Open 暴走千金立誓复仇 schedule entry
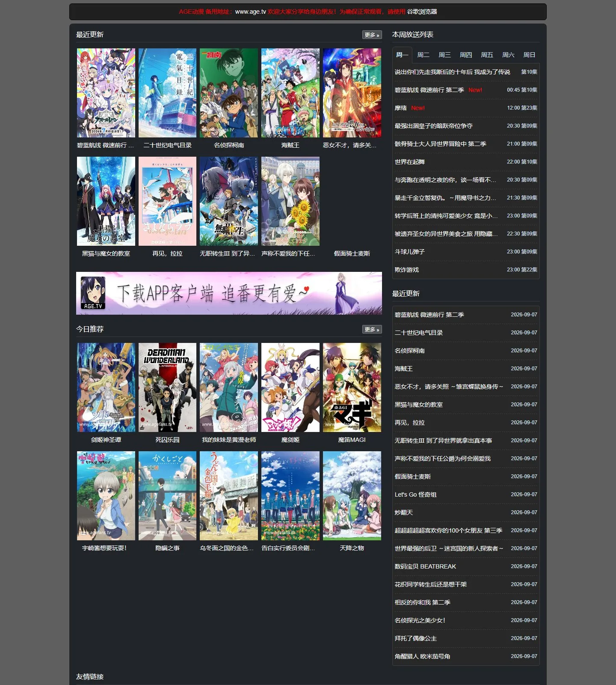Image resolution: width=616 pixels, height=685 pixels. tap(445, 198)
